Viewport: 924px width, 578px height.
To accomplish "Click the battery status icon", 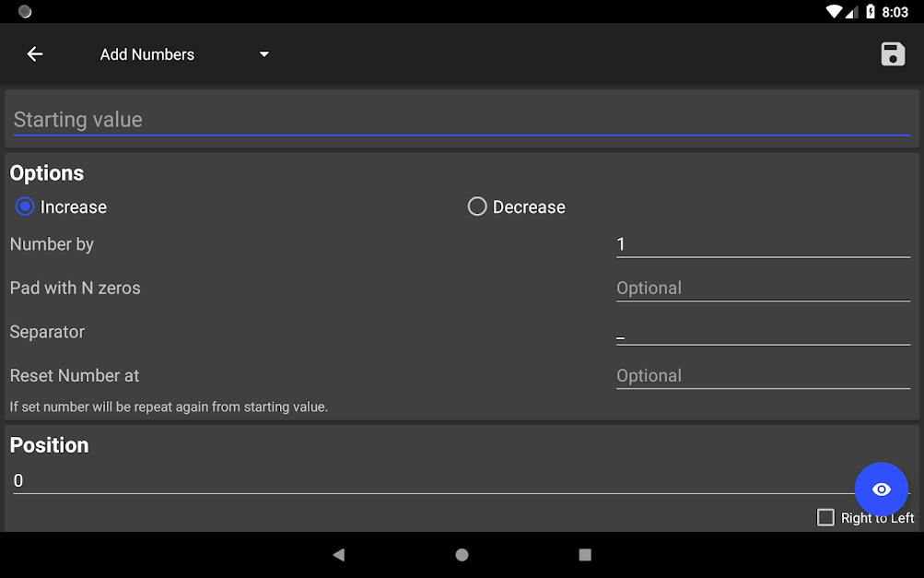I will tap(871, 11).
